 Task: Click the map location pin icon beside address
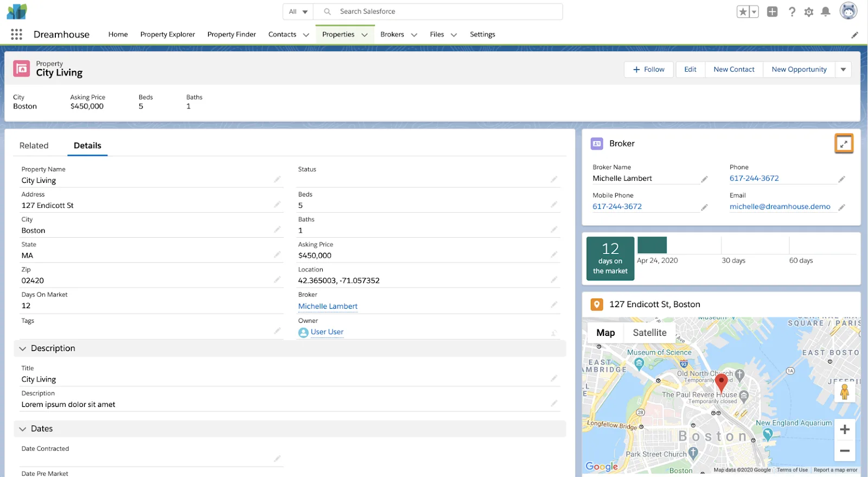[x=597, y=304]
